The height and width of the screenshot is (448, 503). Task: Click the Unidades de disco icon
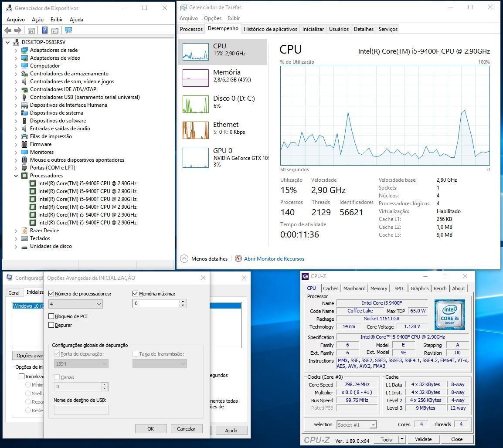(x=24, y=247)
